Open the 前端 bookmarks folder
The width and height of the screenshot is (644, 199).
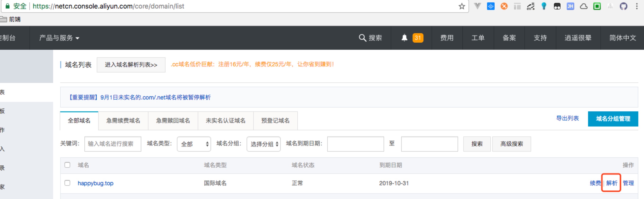[10, 19]
